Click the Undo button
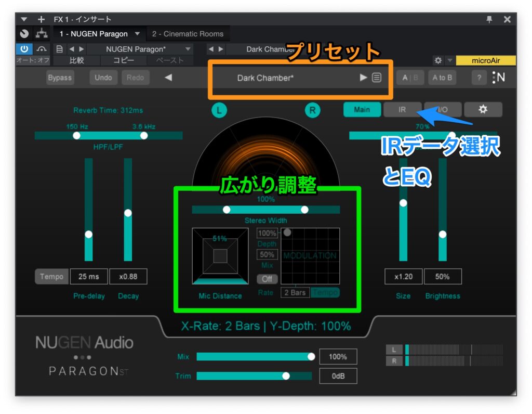The width and height of the screenshot is (532, 414). (103, 77)
